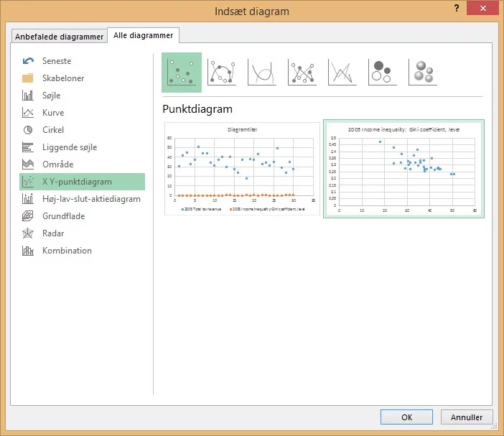Click the Seneste undo arrow icon
The width and height of the screenshot is (504, 436).
point(28,61)
